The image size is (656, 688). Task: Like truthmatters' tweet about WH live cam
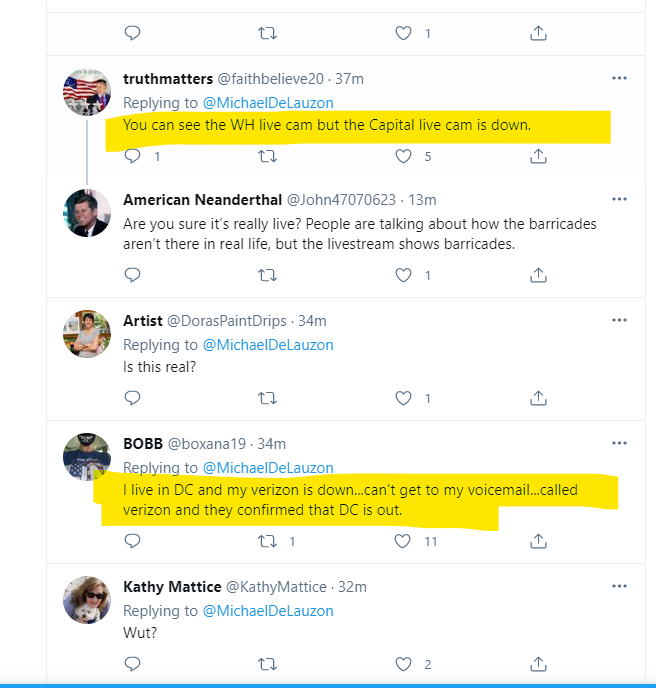(403, 156)
